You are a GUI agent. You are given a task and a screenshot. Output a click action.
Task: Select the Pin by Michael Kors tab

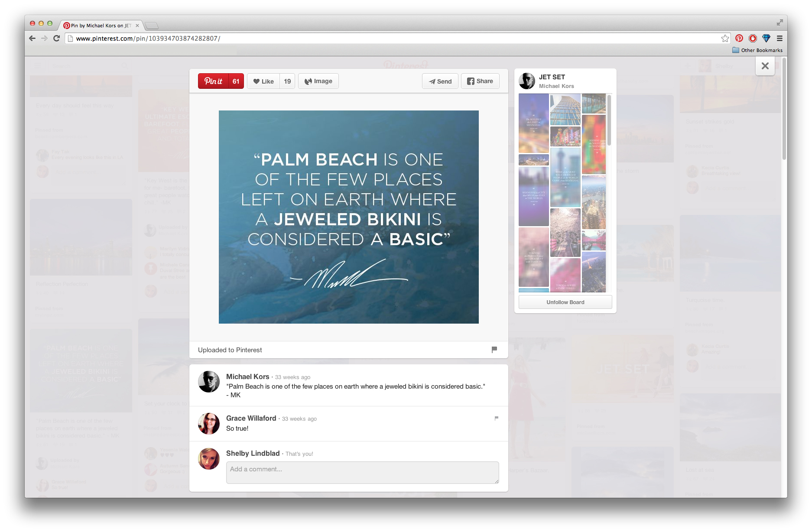(x=100, y=26)
